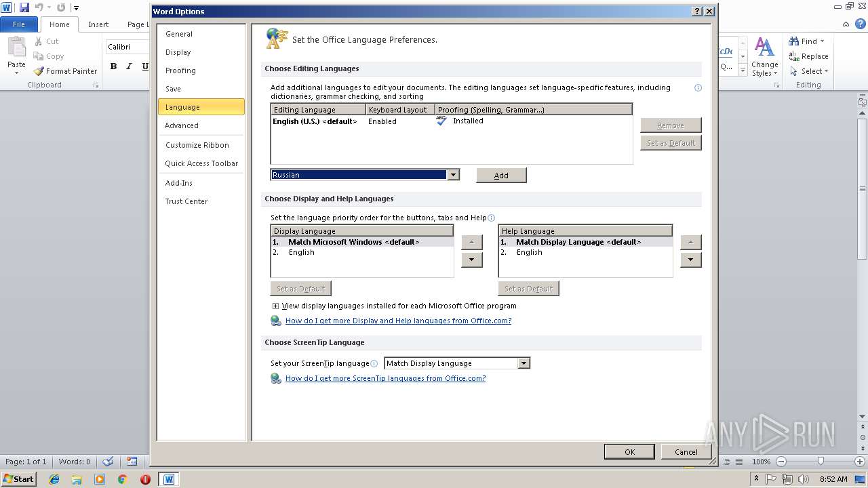Expand View display languages installed for each program
Screen dimensions: 868x488
pyautogui.click(x=275, y=306)
